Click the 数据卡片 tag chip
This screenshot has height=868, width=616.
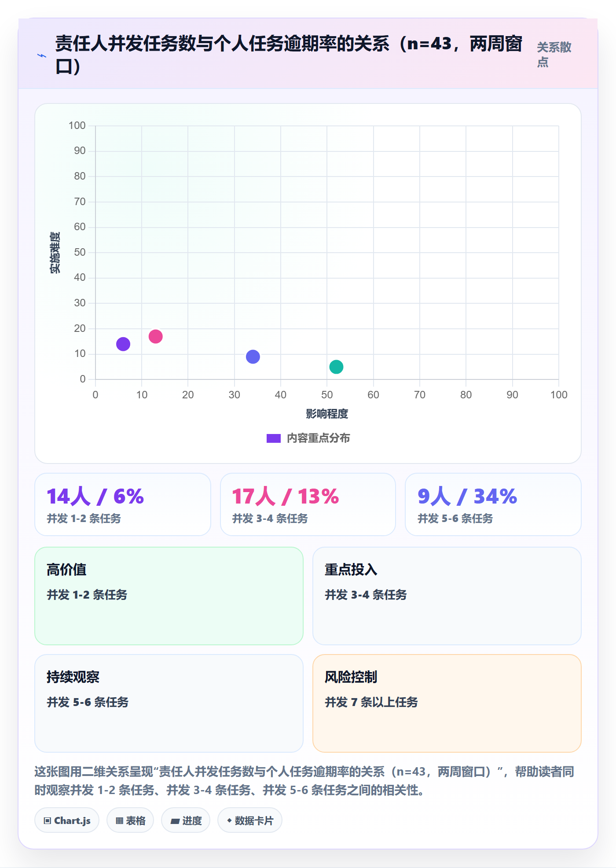[250, 820]
